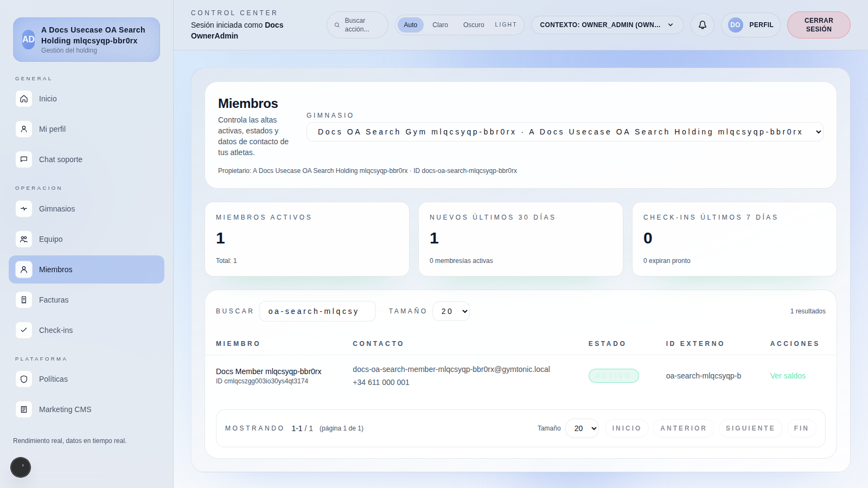
Task: Enable the Auto theme mode
Action: point(410,24)
